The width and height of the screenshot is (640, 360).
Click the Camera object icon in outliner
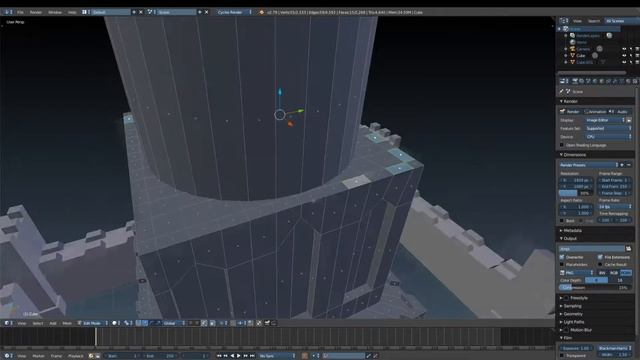tap(572, 49)
